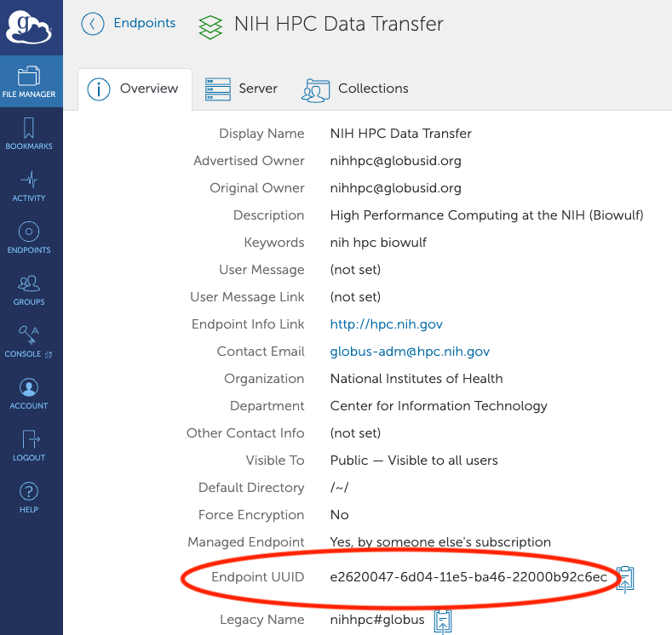672x635 pixels.
Task: Open File Manager in the sidebar
Action: point(29,82)
